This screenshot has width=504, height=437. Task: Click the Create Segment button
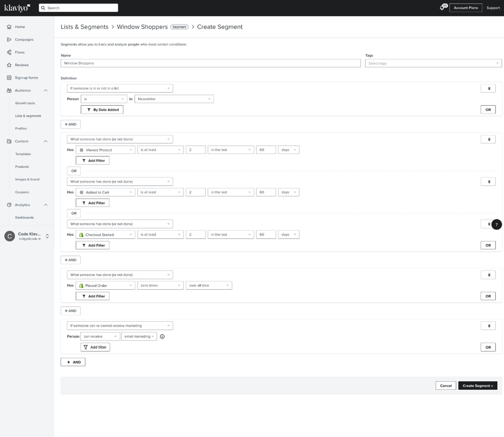[478, 386]
